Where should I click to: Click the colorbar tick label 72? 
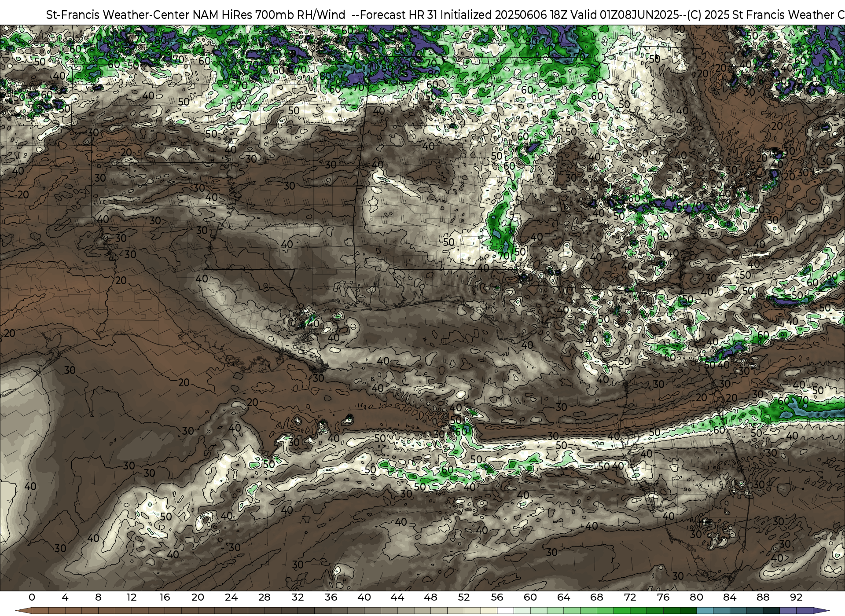(630, 597)
